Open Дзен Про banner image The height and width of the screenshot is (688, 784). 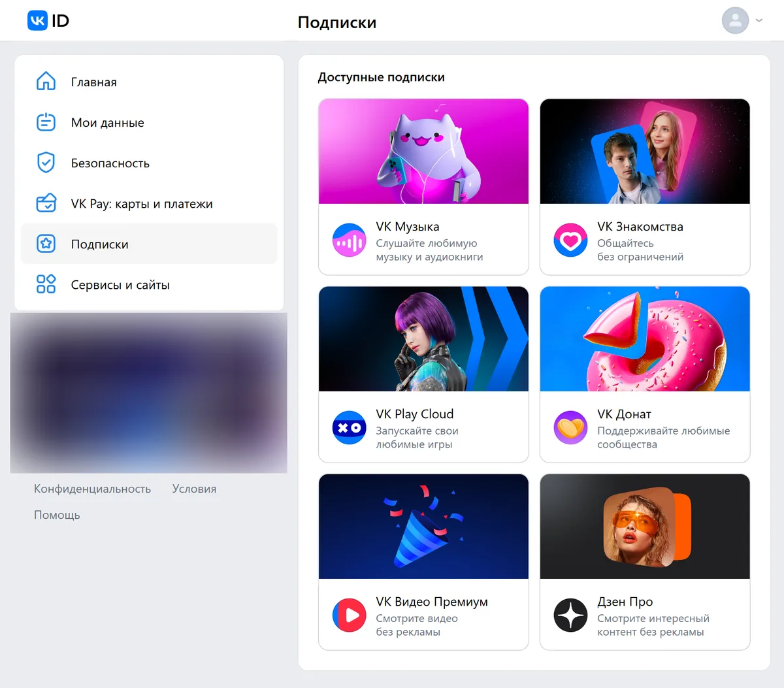(x=645, y=527)
